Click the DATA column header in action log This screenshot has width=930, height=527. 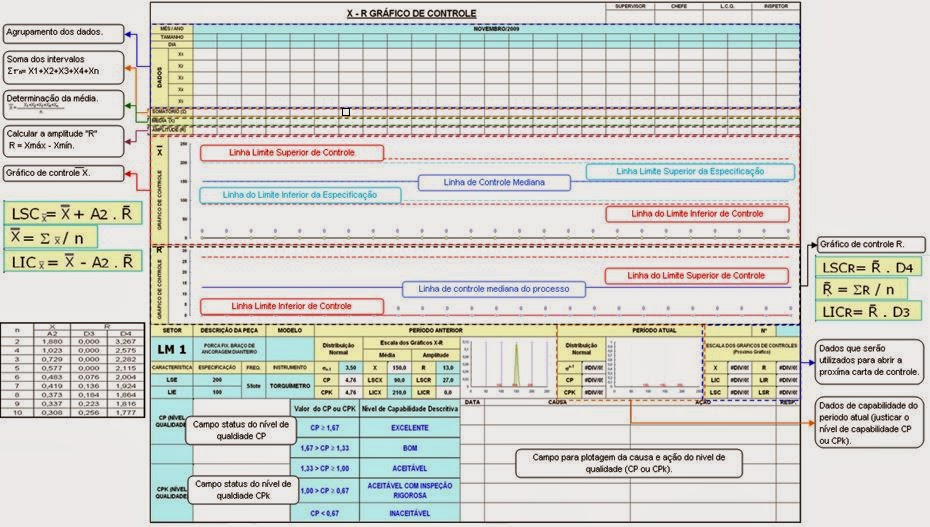point(473,403)
